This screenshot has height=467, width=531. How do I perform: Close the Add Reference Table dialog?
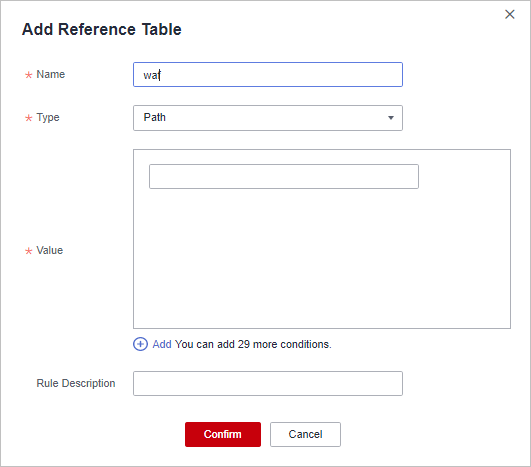(x=510, y=14)
